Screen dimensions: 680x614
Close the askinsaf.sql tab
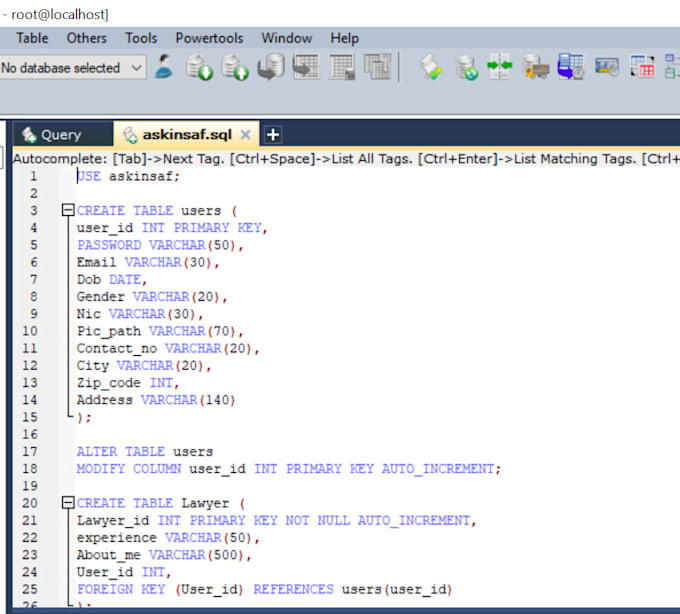pos(246,135)
